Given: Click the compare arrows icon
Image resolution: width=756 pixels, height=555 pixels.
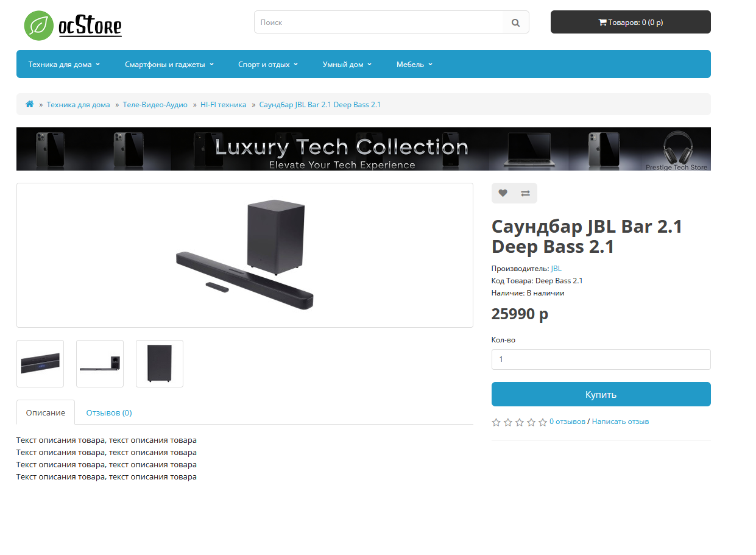Looking at the screenshot, I should point(525,193).
